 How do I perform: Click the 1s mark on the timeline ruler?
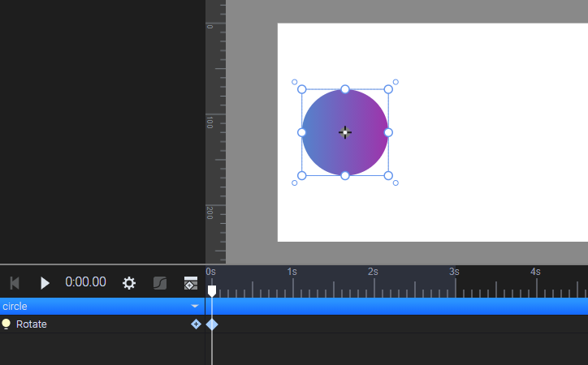[292, 272]
